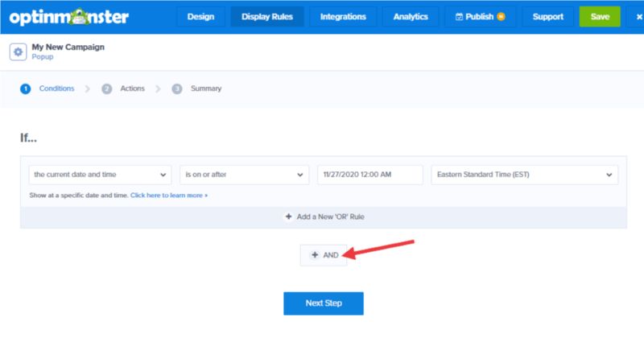Click the My New Campaign title
Viewport: 644px width, 338px height.
tap(68, 47)
